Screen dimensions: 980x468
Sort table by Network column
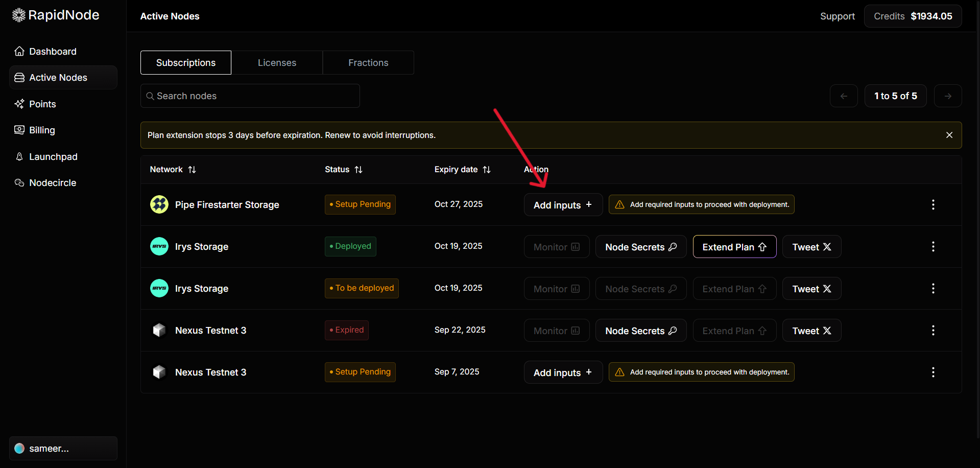[x=192, y=170]
